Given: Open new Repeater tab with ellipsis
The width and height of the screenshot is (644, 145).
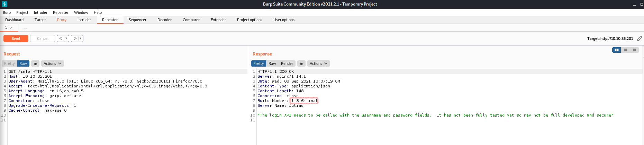Looking at the screenshot, I should tap(25, 27).
